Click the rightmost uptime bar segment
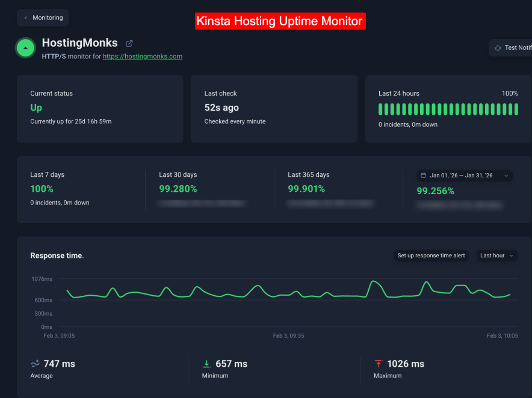Screen dimensions: 532x398 [516, 109]
